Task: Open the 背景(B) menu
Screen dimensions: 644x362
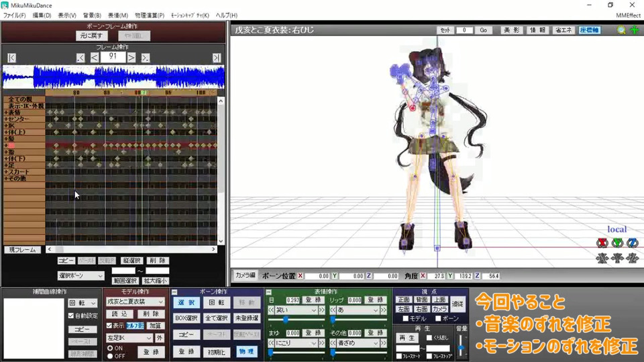Action: point(92,15)
